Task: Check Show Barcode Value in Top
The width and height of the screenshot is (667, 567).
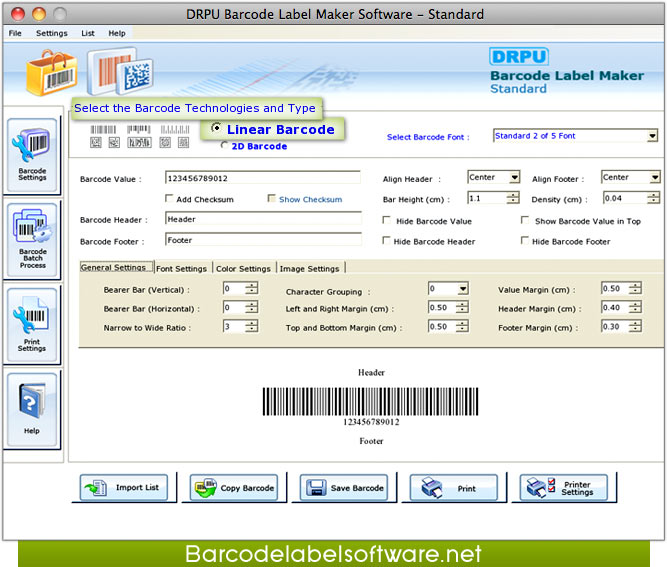Action: (x=525, y=220)
